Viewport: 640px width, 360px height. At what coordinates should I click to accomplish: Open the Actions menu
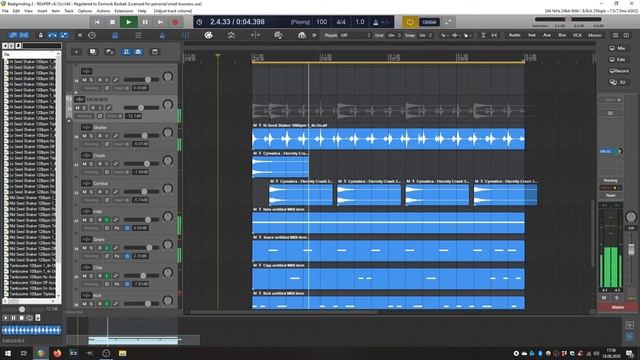point(103,11)
